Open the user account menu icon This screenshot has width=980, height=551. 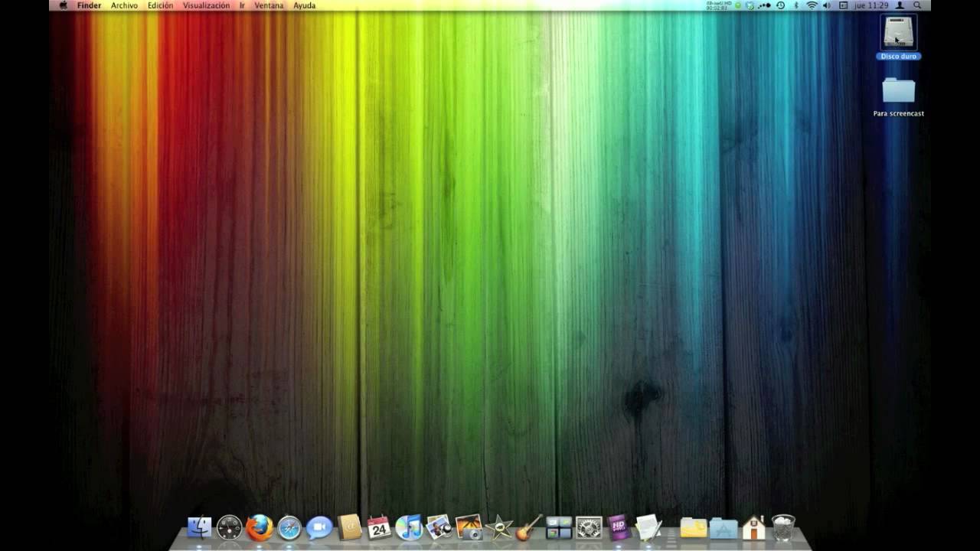click(x=900, y=5)
